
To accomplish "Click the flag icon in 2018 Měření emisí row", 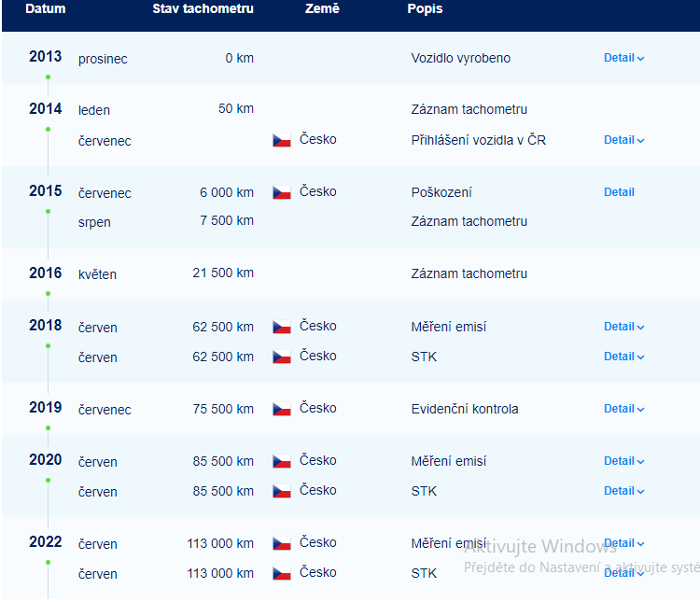I will coord(282,327).
